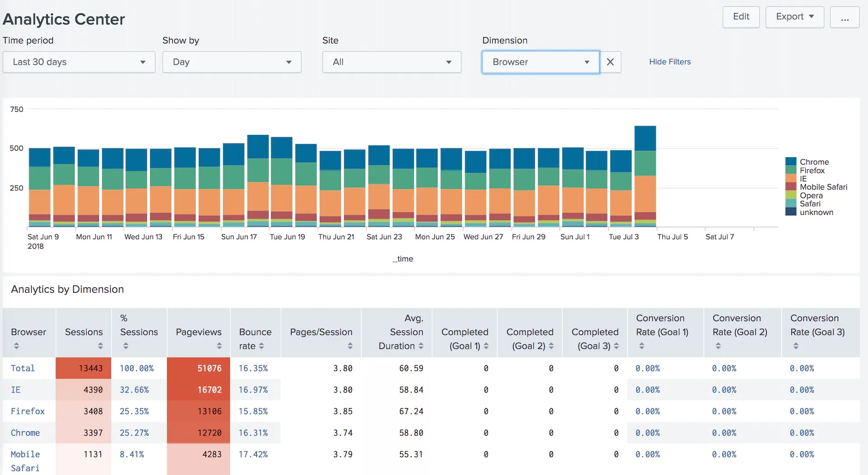Viewport: 868px width, 475px height.
Task: Sort by Completed (Goal 1) arrow icon
Action: [x=486, y=346]
